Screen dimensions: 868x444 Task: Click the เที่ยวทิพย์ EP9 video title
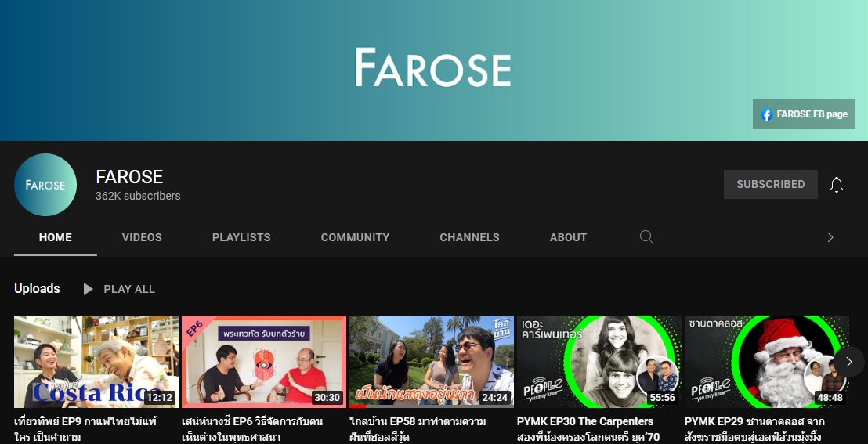85,430
